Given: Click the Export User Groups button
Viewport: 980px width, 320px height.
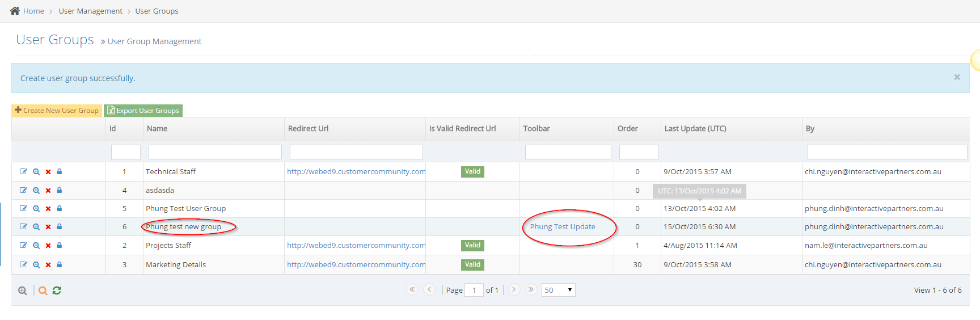Looking at the screenshot, I should click(143, 111).
